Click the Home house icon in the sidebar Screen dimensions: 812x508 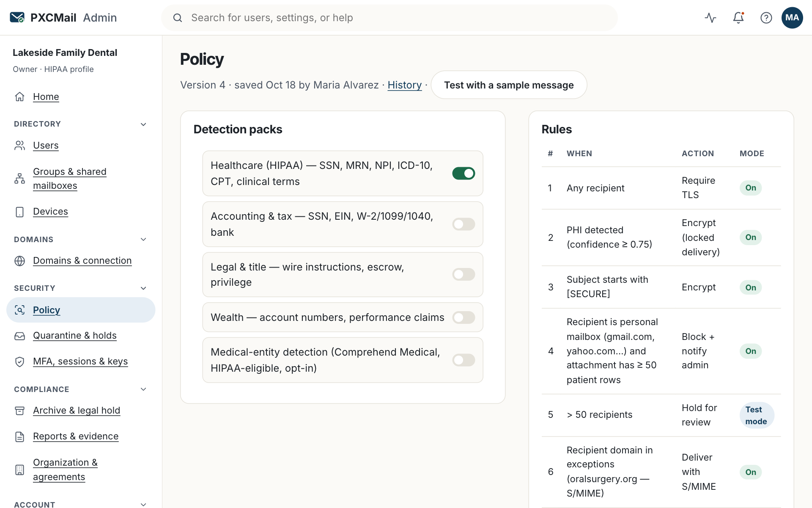(x=19, y=97)
